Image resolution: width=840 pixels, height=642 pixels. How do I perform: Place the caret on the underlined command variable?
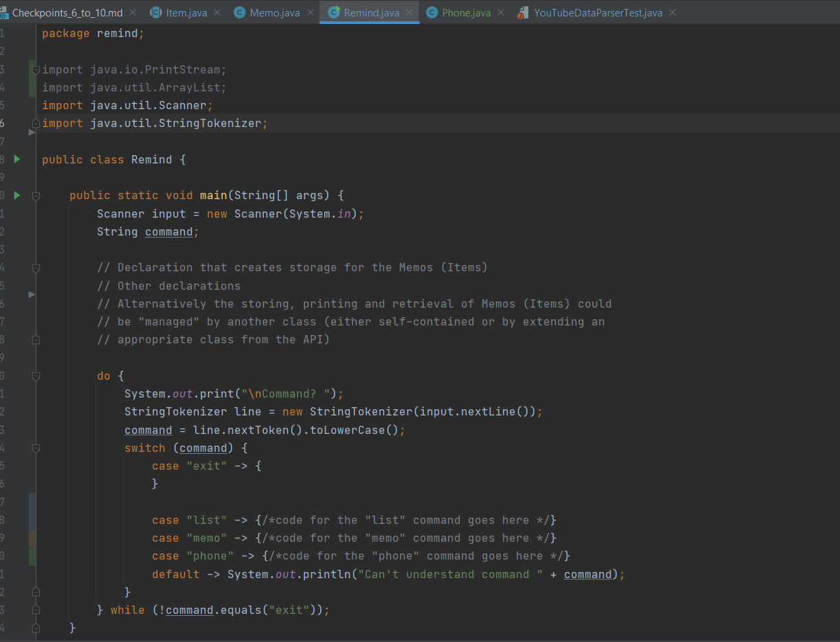[169, 231]
